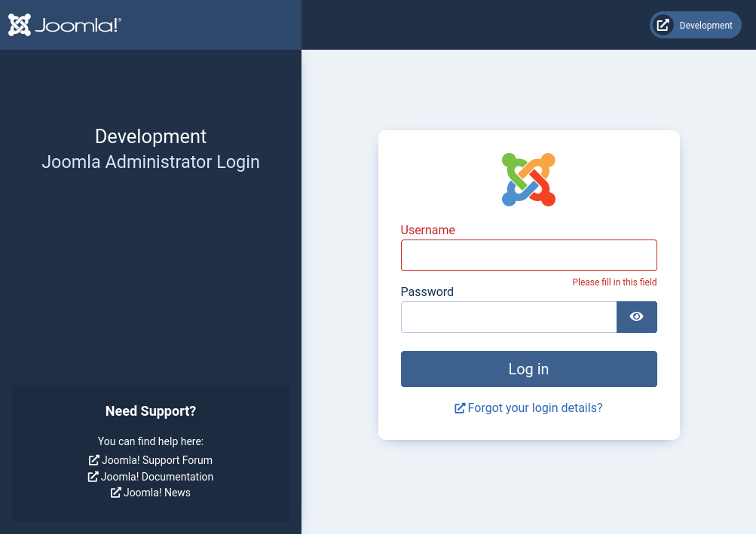
Task: Click the Need Support? heading
Action: 151,411
